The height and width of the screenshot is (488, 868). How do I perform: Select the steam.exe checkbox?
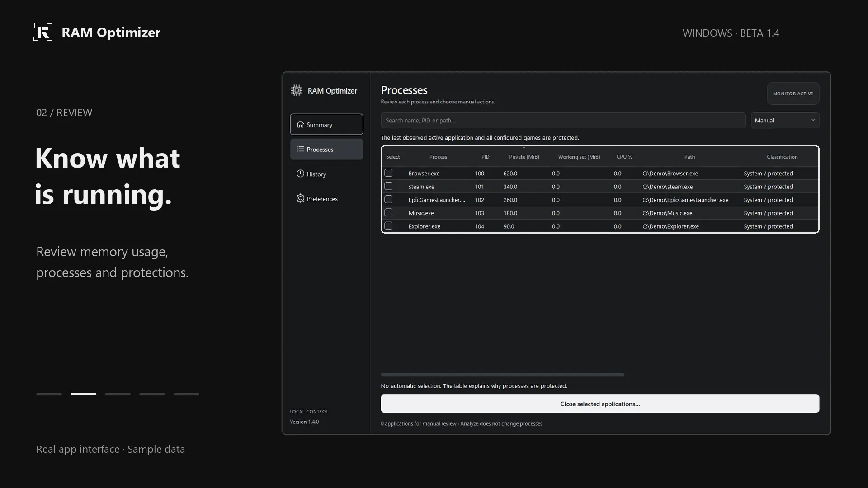click(388, 186)
